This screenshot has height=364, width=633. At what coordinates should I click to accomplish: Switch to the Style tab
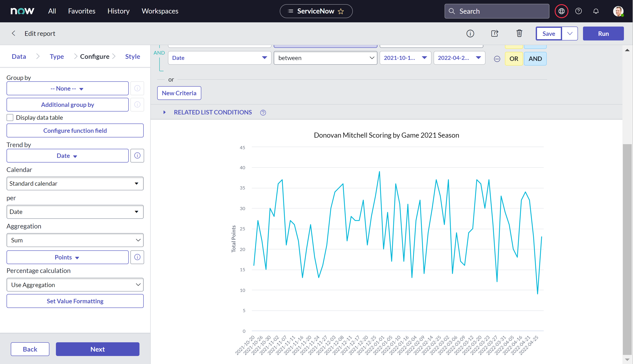[133, 56]
